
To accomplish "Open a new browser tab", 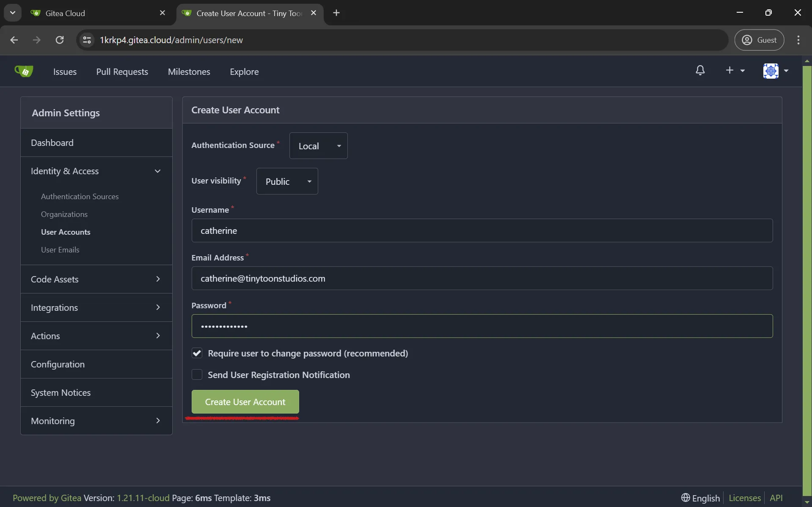I will coord(336,13).
